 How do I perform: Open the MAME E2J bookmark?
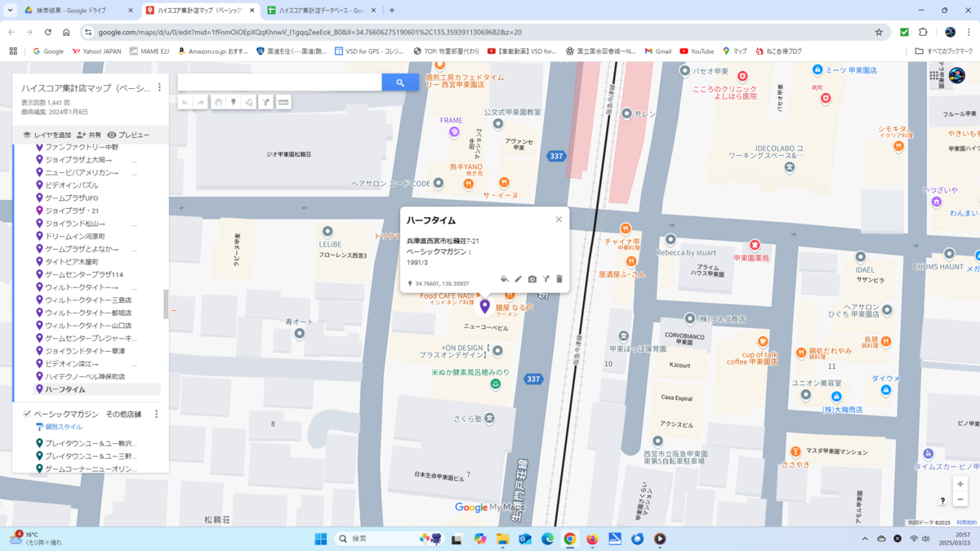coord(149,51)
